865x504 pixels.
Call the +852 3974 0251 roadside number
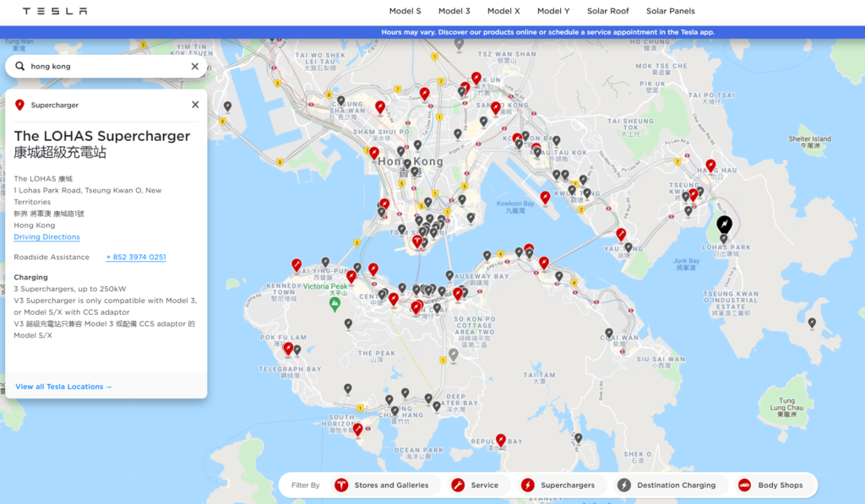[x=136, y=257]
